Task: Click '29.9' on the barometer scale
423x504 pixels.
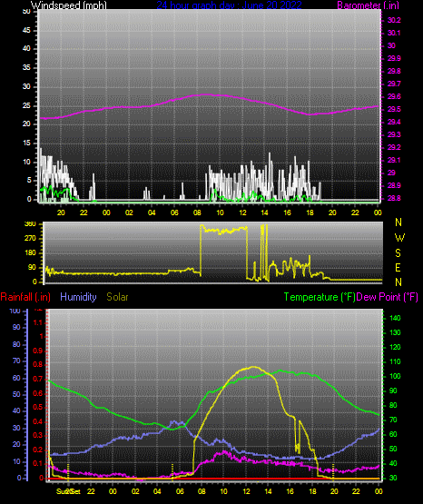Action: [394, 58]
